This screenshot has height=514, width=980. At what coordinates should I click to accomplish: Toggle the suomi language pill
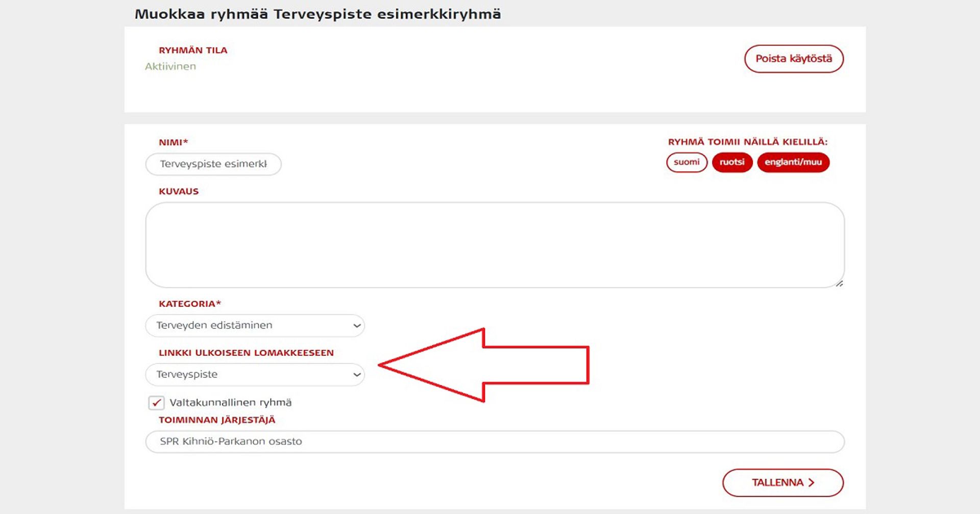click(687, 162)
